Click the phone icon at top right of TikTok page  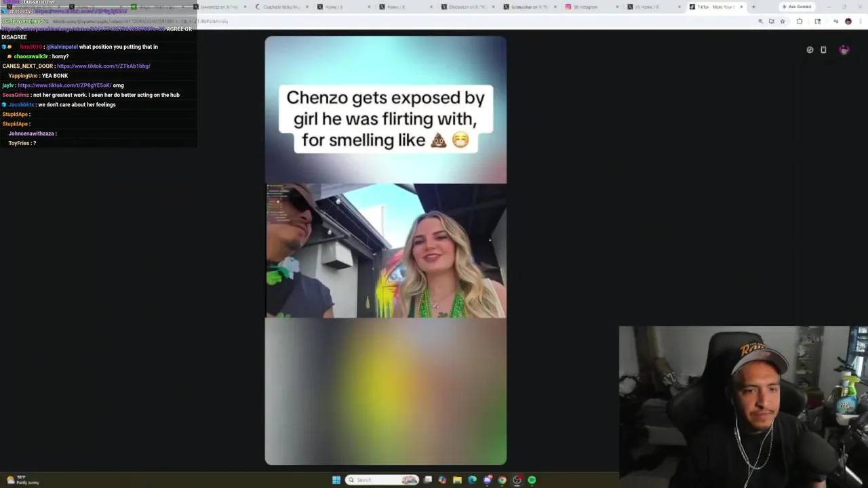coord(823,49)
